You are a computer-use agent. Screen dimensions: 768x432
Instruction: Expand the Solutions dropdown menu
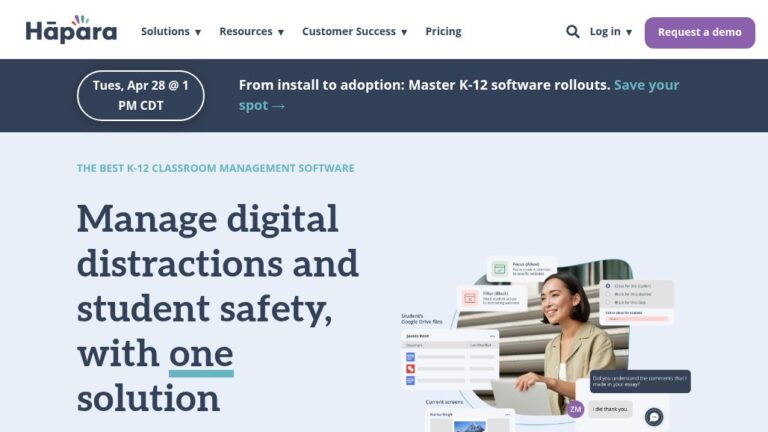click(171, 32)
